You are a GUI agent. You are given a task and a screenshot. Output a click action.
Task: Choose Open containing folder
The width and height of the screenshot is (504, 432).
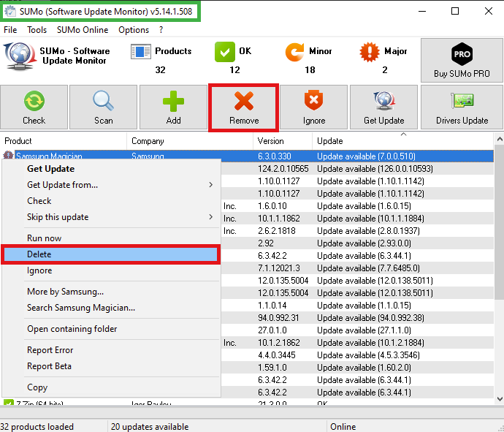point(110,329)
